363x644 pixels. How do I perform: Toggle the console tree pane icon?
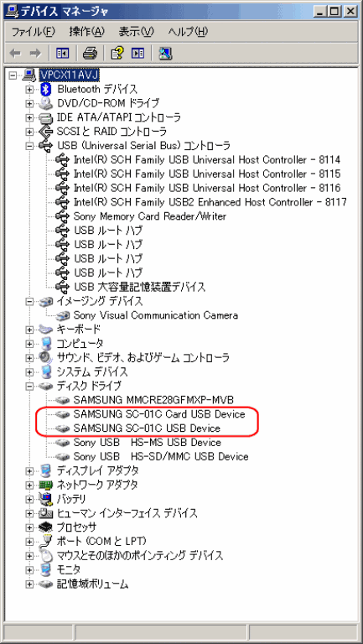coord(62,53)
